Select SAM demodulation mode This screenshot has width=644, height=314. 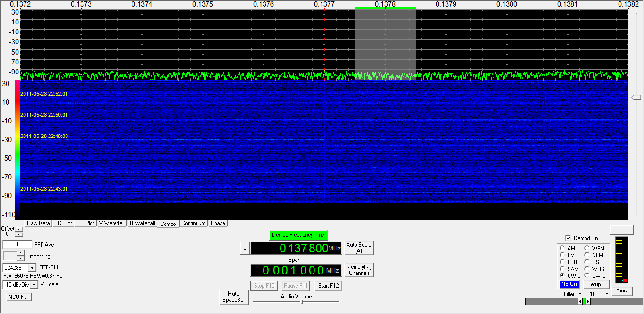coord(562,269)
